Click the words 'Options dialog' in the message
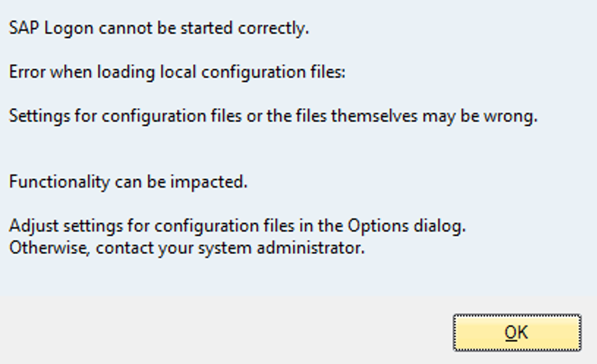 coord(407,226)
